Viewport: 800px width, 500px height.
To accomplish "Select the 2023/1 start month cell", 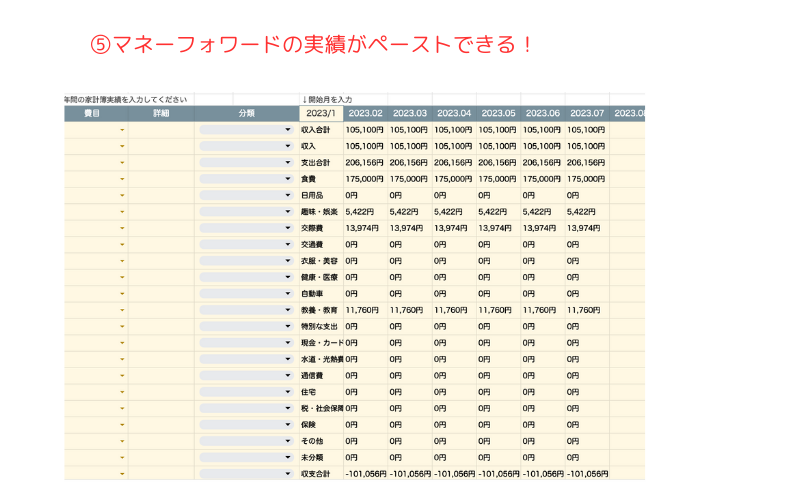I will pos(321,113).
